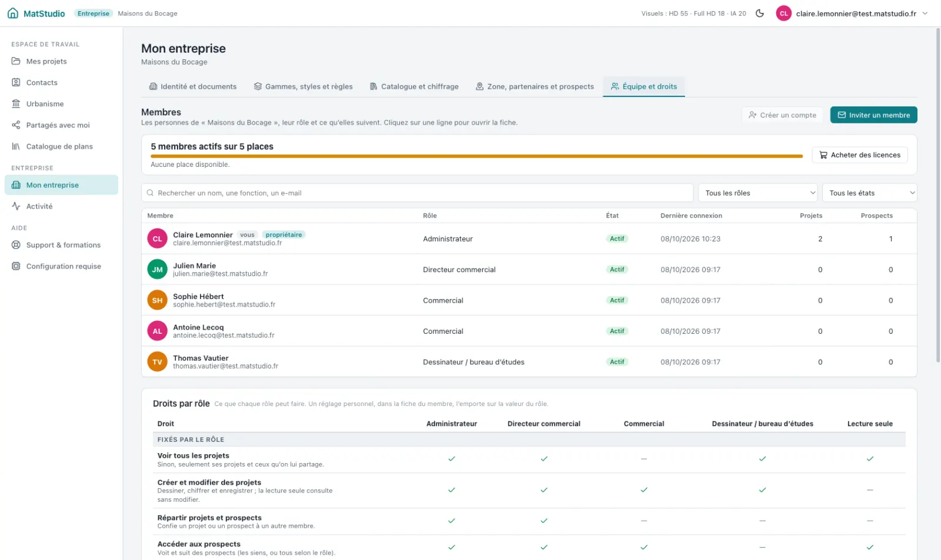Screen dimensions: 941x560
Task: Select the Équipe et droits tab
Action: [644, 86]
